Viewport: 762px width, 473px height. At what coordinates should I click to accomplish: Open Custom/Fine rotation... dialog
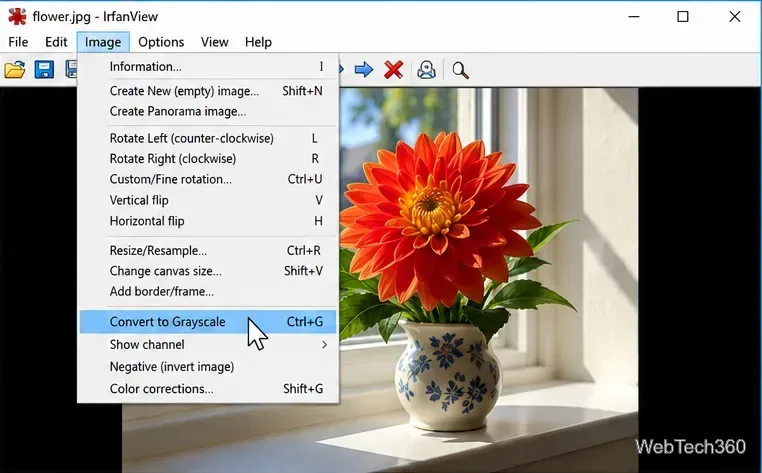click(208, 179)
